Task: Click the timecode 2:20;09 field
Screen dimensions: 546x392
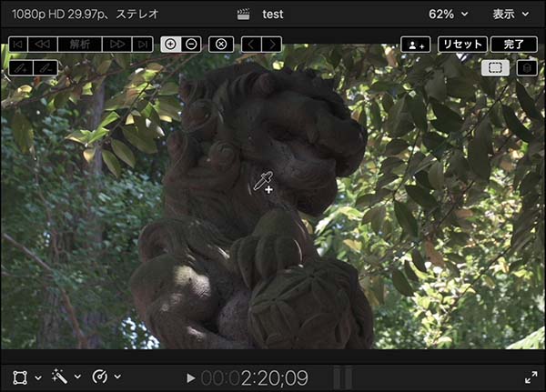Action: [x=255, y=378]
